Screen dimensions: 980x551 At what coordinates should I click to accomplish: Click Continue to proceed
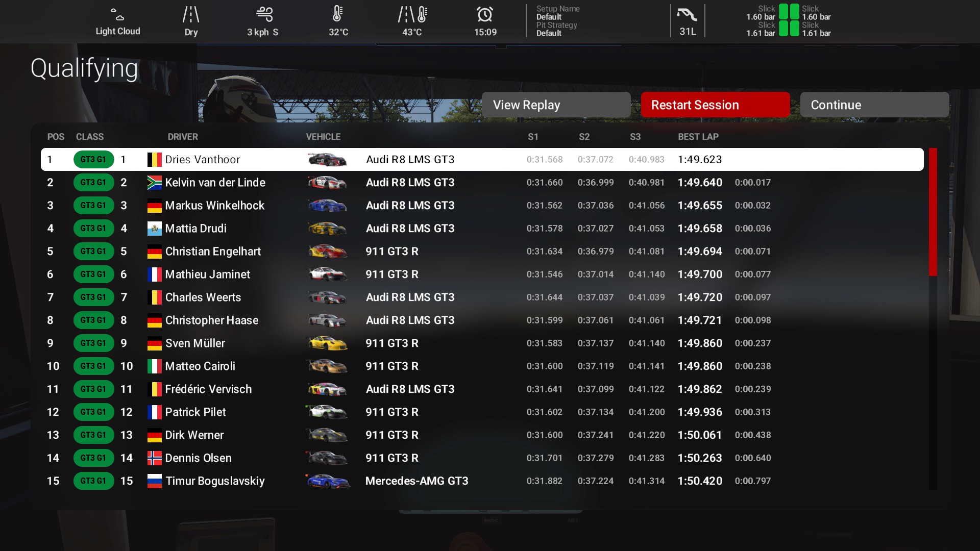(x=875, y=105)
